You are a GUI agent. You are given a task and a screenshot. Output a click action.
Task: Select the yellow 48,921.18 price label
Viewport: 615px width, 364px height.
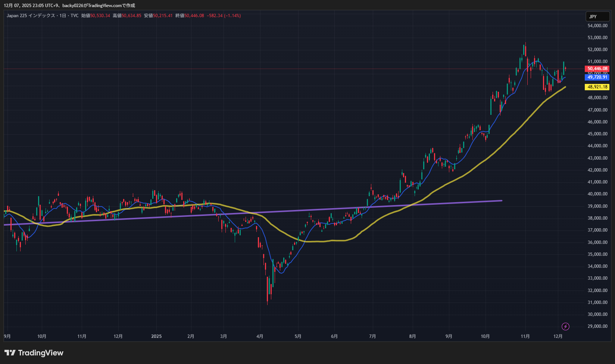pos(597,87)
